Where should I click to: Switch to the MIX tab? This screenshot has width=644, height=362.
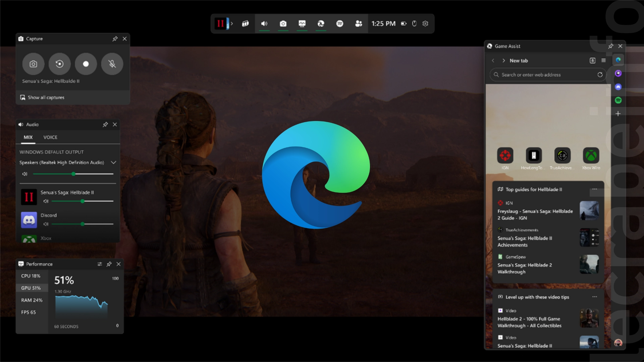point(28,137)
